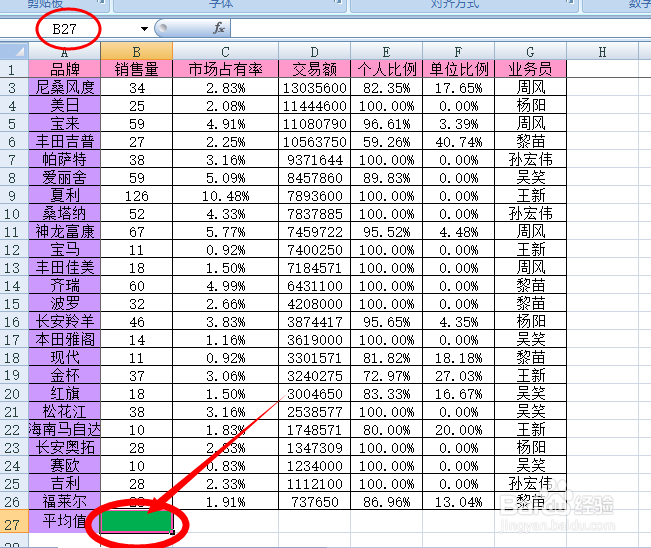The width and height of the screenshot is (651, 548).
Task: Click brand cell 红旗
Action: pos(64,394)
